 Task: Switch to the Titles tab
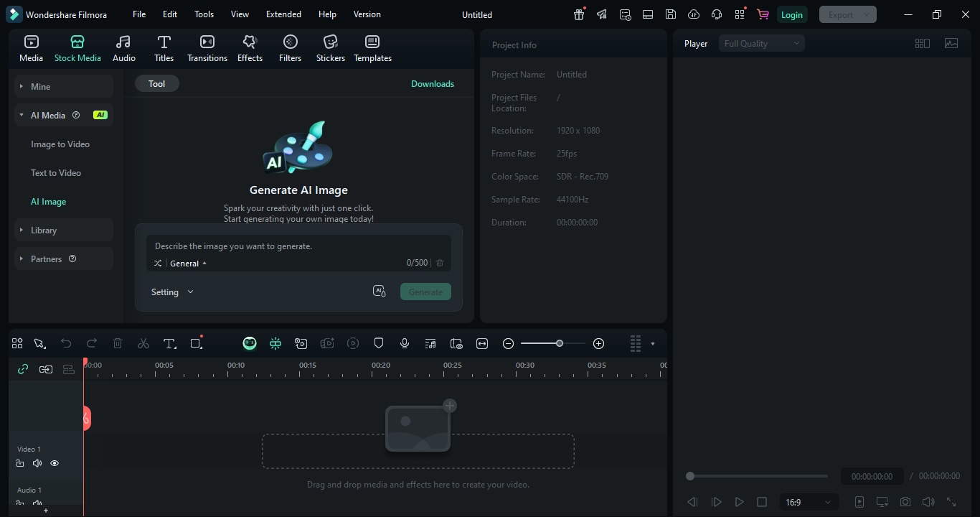point(164,47)
